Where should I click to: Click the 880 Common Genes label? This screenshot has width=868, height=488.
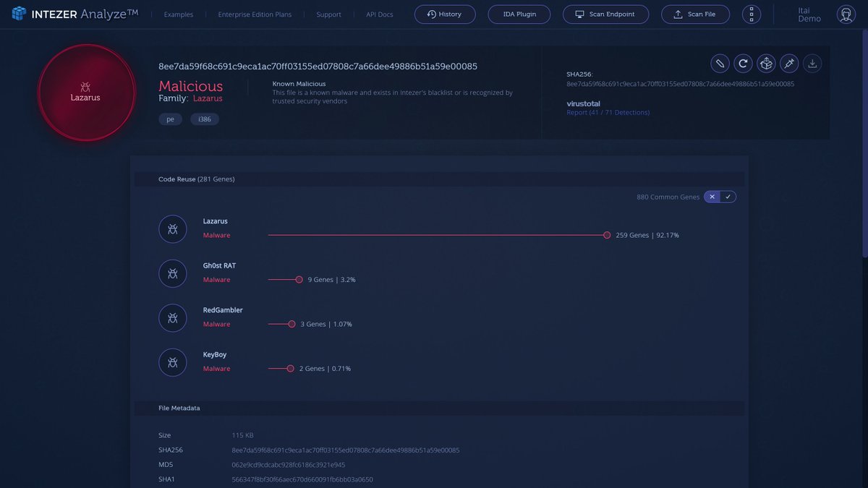coord(668,197)
